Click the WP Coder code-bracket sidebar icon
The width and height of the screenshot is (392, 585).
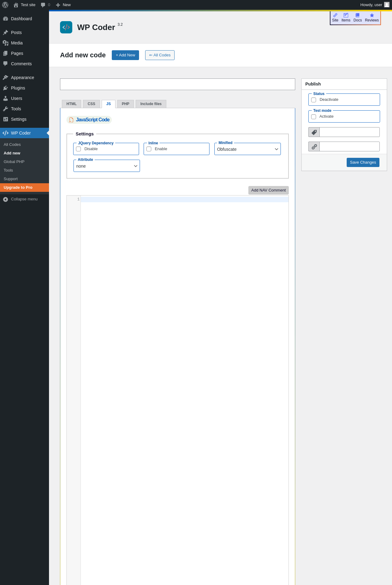(x=6, y=133)
